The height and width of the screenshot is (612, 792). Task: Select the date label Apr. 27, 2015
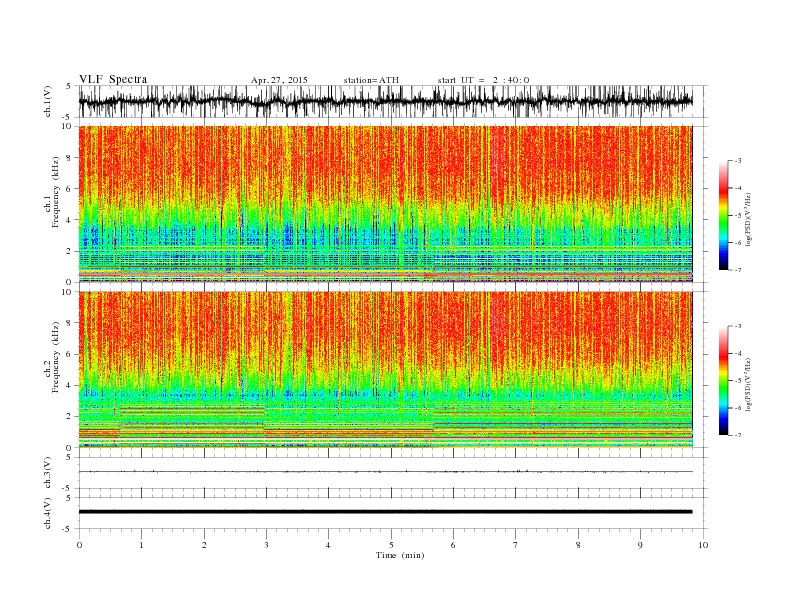coord(279,80)
